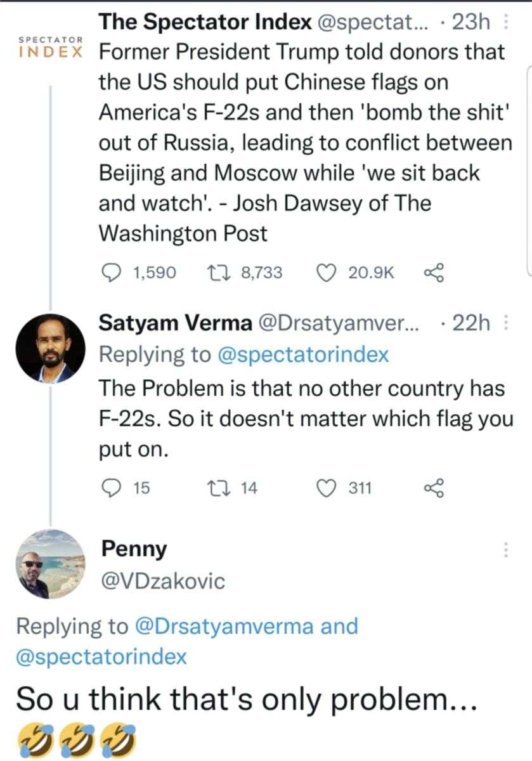Like Satyam Verma's tweet
Image resolution: width=532 pixels, height=761 pixels.
(326, 488)
